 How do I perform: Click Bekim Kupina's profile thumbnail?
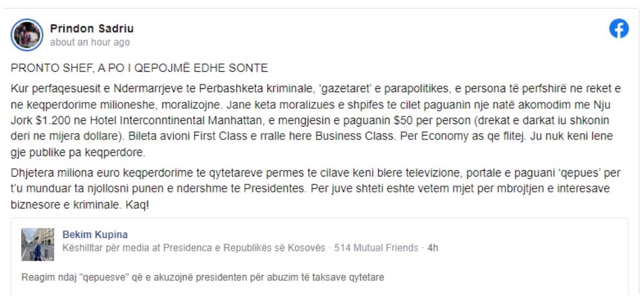point(38,244)
